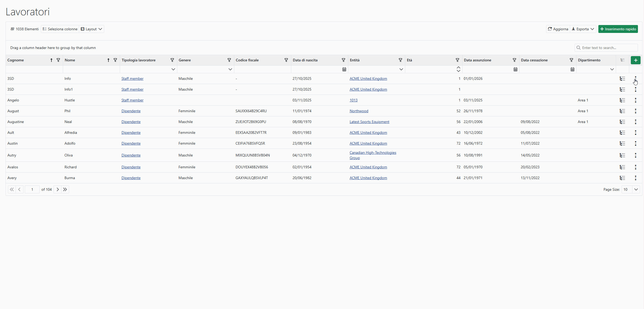Go to the next page

pyautogui.click(x=58, y=189)
